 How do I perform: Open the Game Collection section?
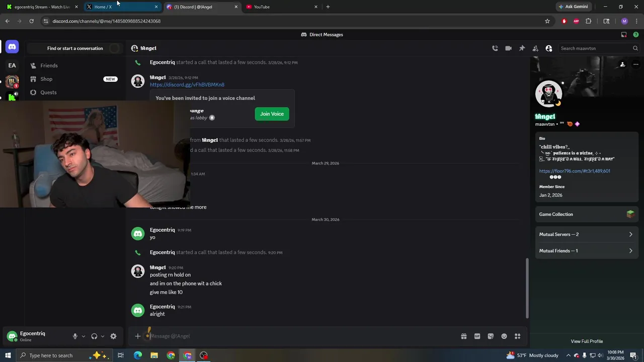click(587, 214)
